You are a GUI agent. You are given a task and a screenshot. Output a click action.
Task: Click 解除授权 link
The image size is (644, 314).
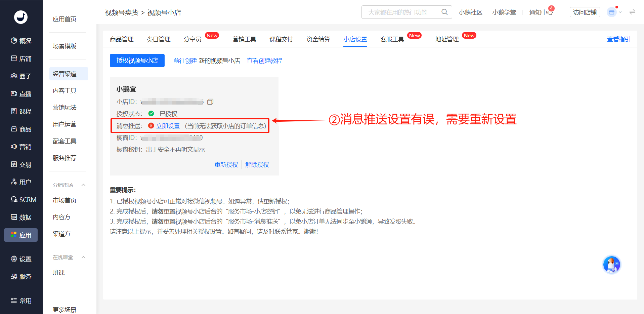[x=257, y=164]
